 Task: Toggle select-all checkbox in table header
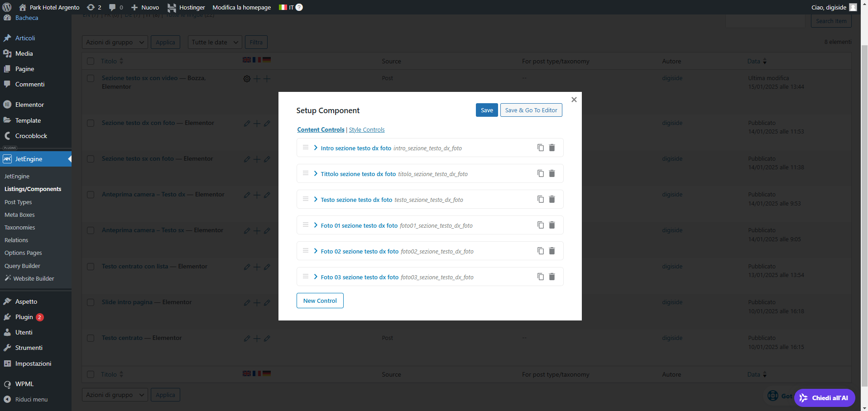(x=91, y=61)
